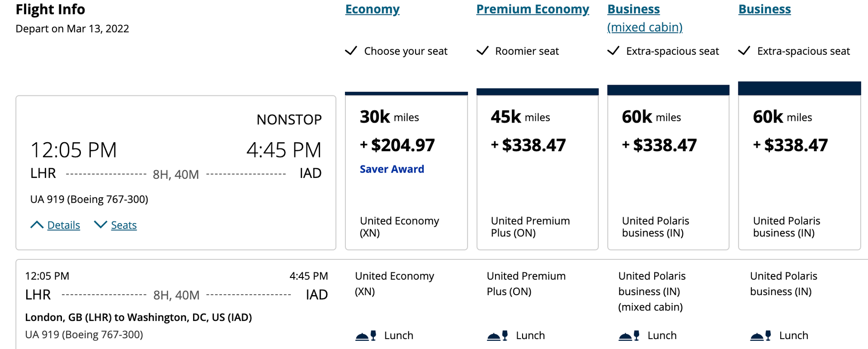Open the rightmost Business header link
The width and height of the screenshot is (868, 349).
point(764,9)
